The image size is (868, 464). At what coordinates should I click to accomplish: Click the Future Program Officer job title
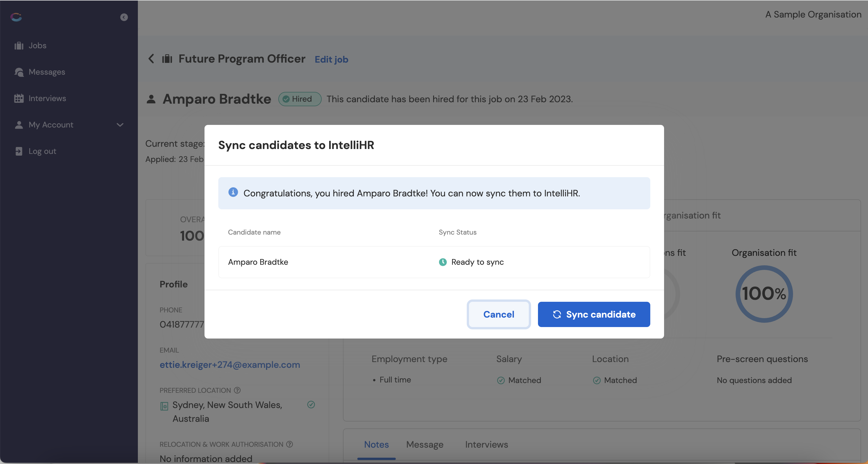(242, 59)
